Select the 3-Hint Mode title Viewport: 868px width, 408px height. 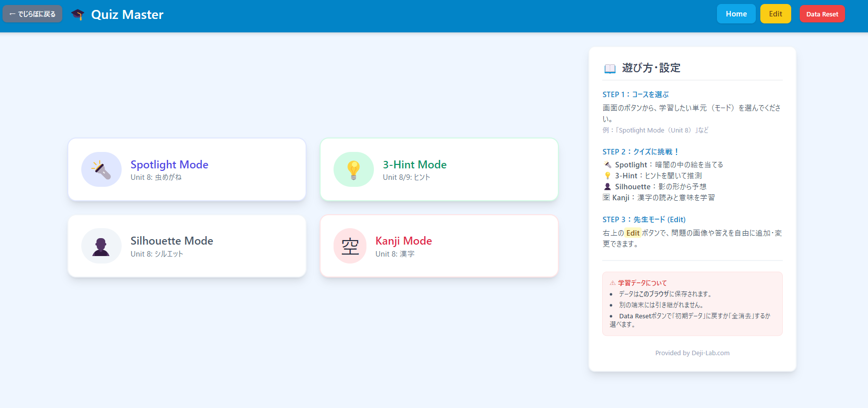(414, 164)
